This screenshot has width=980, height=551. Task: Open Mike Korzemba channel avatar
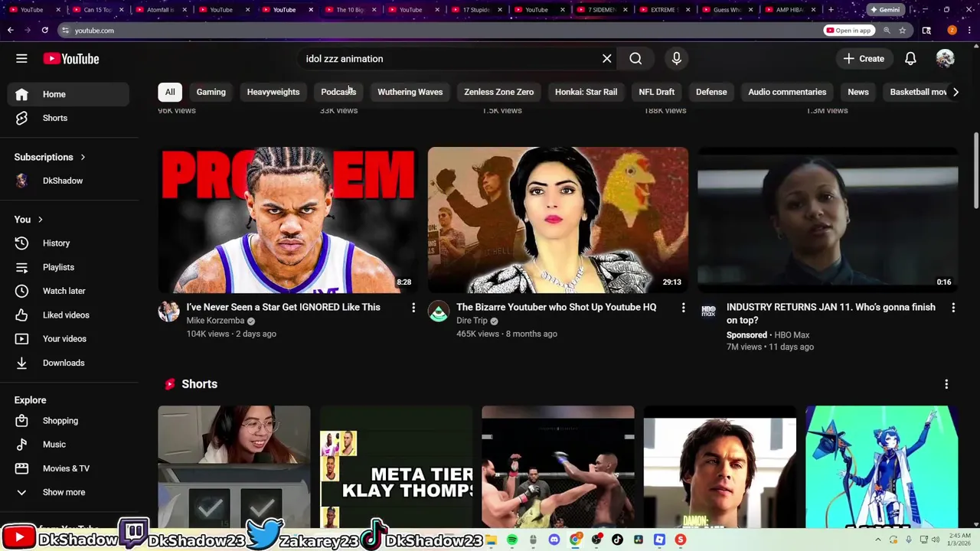168,311
